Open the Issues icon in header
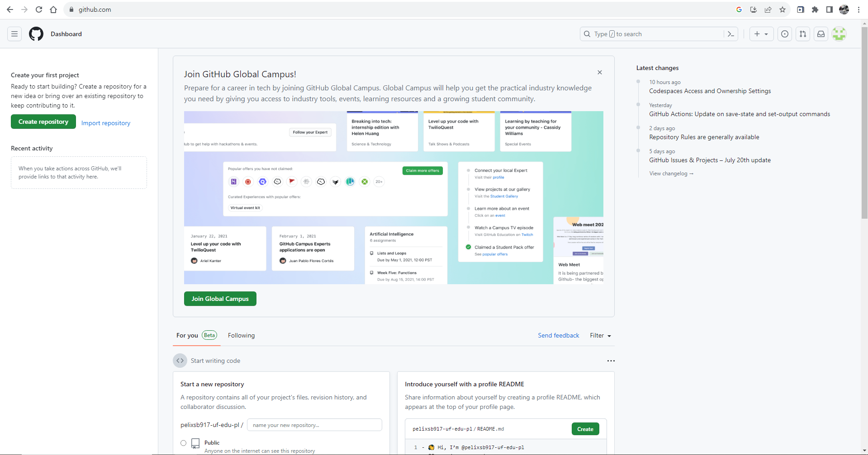Screen dimensions: 868x455 click(785, 34)
